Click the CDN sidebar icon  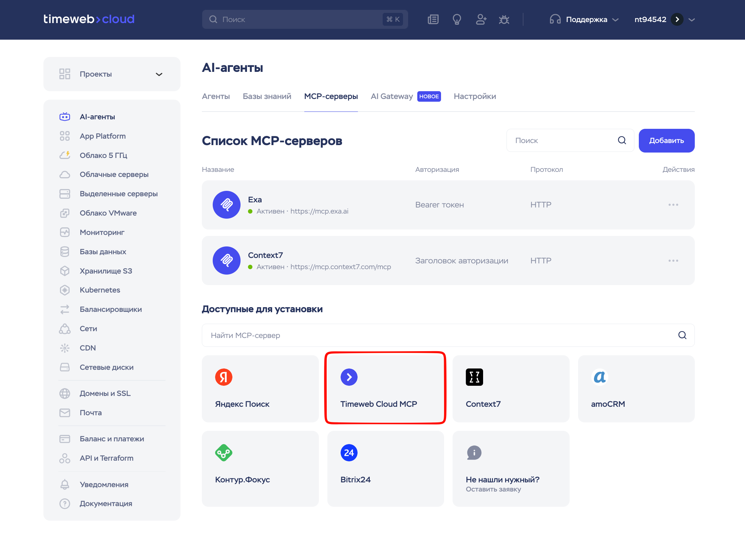pos(64,348)
